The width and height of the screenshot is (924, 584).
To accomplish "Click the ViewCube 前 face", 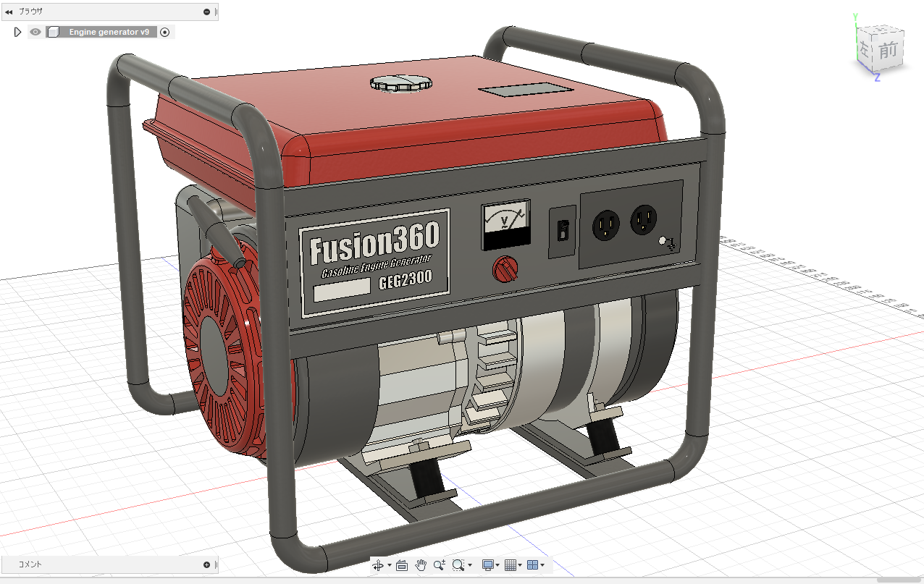I will [889, 51].
